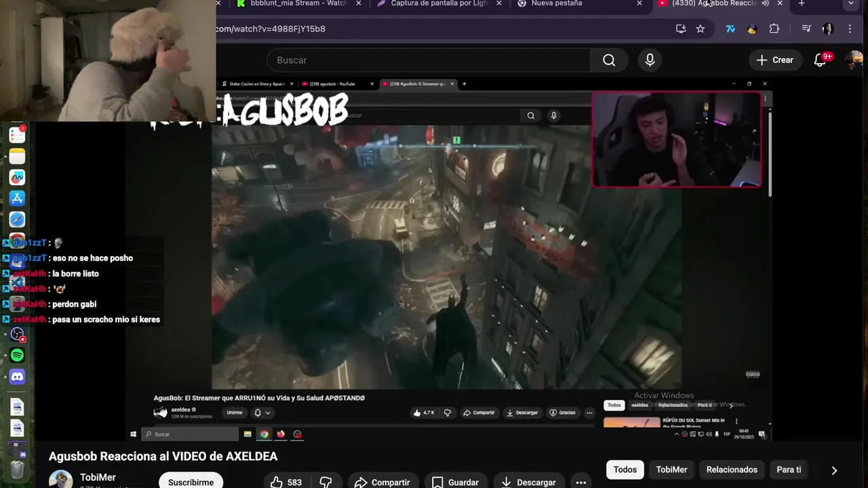Open Chrome three-dot menu
This screenshot has height=488, width=868.
pyautogui.click(x=850, y=28)
